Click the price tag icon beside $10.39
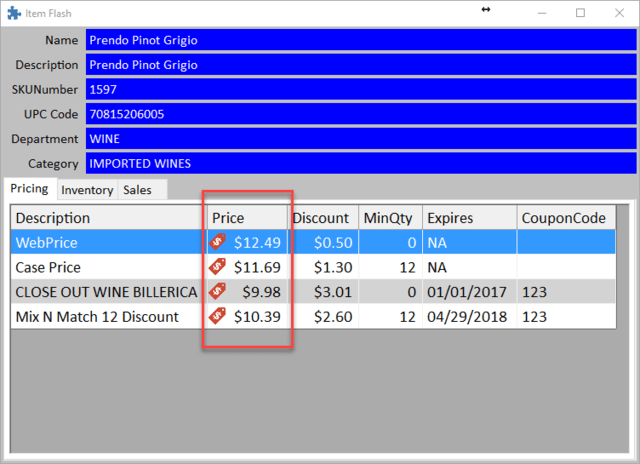 click(217, 317)
